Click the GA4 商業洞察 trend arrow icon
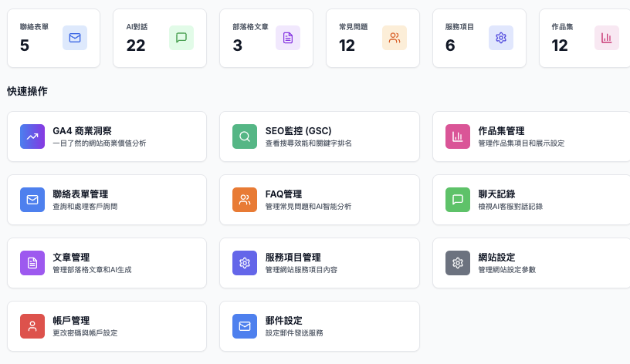Screen dimensions: 630x364 [32, 136]
